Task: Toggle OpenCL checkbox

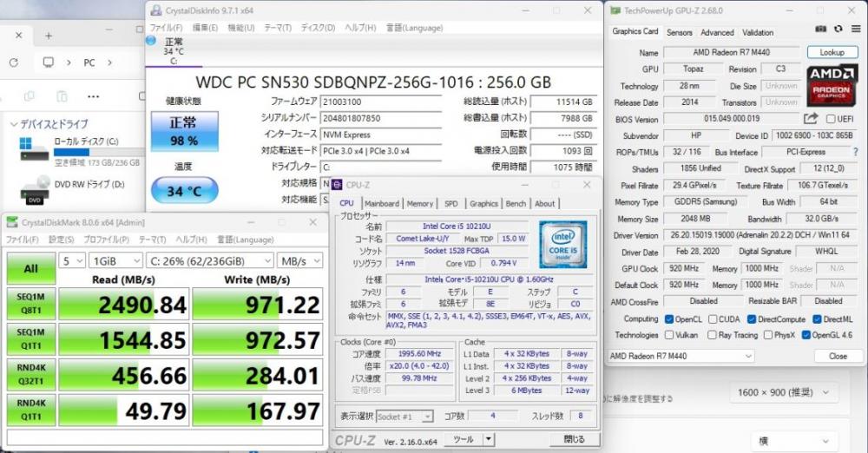Action: click(668, 319)
